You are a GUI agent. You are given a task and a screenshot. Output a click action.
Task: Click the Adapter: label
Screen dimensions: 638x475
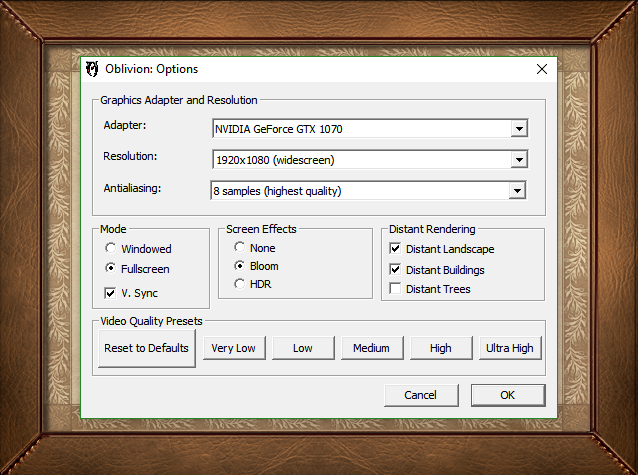tap(125, 125)
